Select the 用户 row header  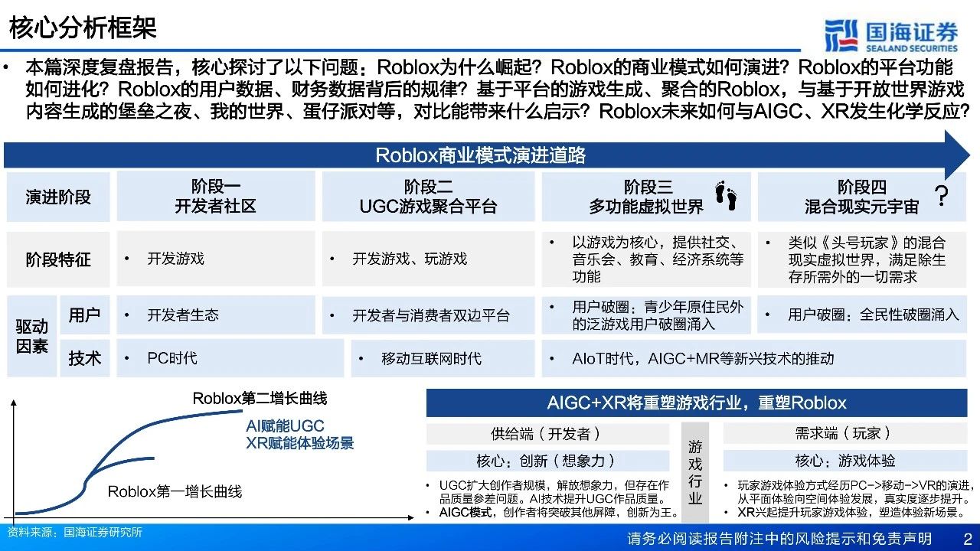point(84,315)
